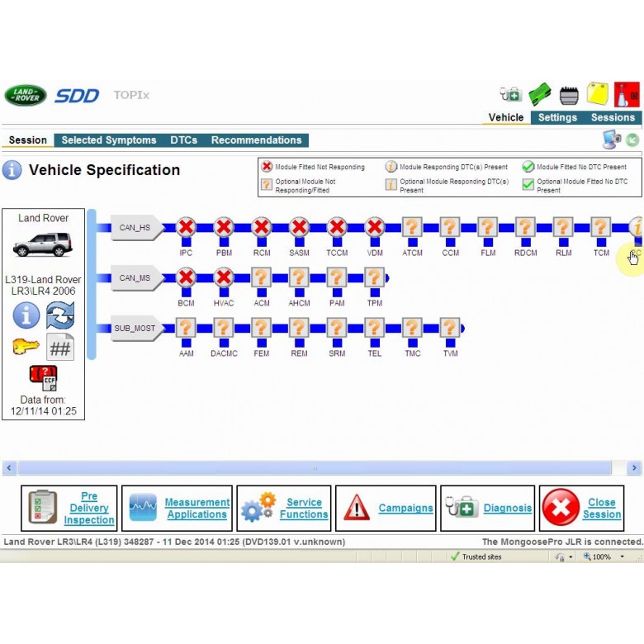Click the VDM module icon
Viewport: 644px width, 644px height.
tap(375, 227)
